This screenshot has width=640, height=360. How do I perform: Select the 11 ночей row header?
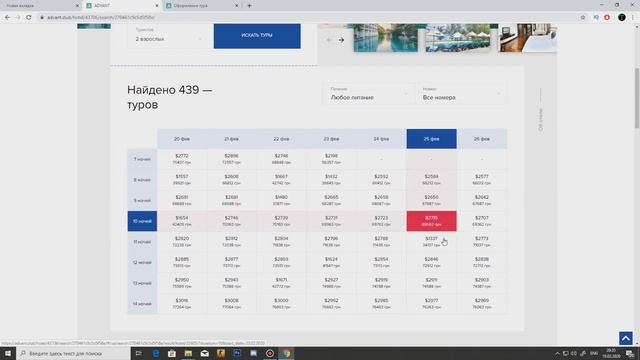[x=142, y=242]
